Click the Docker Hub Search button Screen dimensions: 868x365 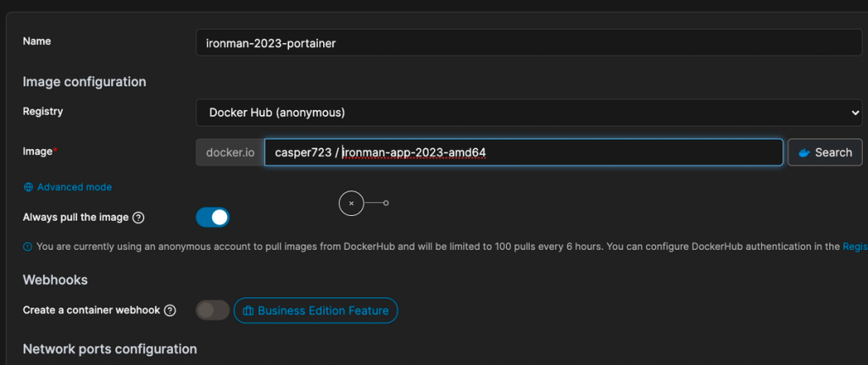tap(825, 152)
